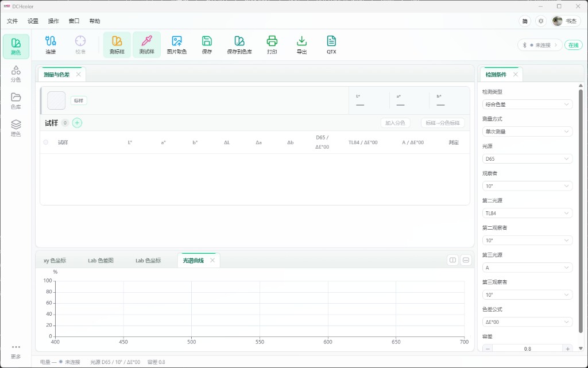Open the 设置 menu
588x368 pixels.
click(x=33, y=21)
